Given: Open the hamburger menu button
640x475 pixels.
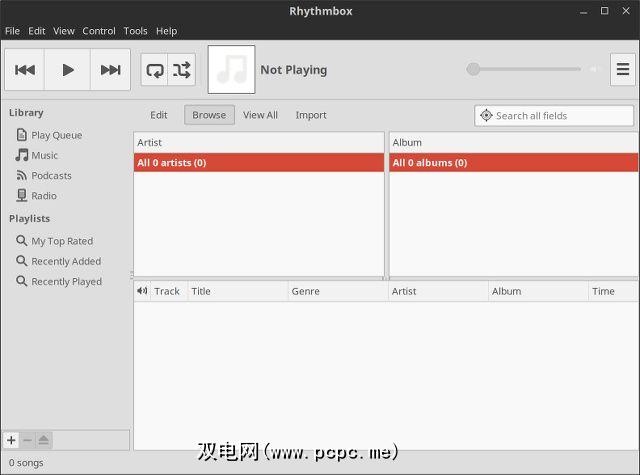Looking at the screenshot, I should pos(622,70).
